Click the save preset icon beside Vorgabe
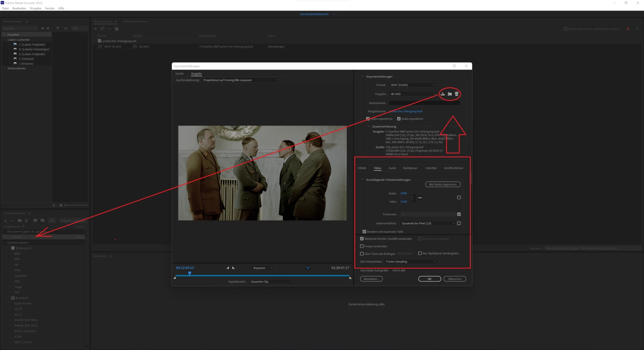This screenshot has height=350, width=644. (x=443, y=94)
